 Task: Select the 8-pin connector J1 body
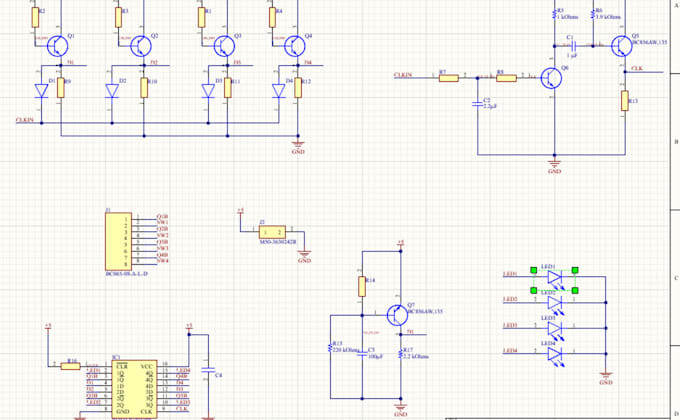[x=118, y=242]
